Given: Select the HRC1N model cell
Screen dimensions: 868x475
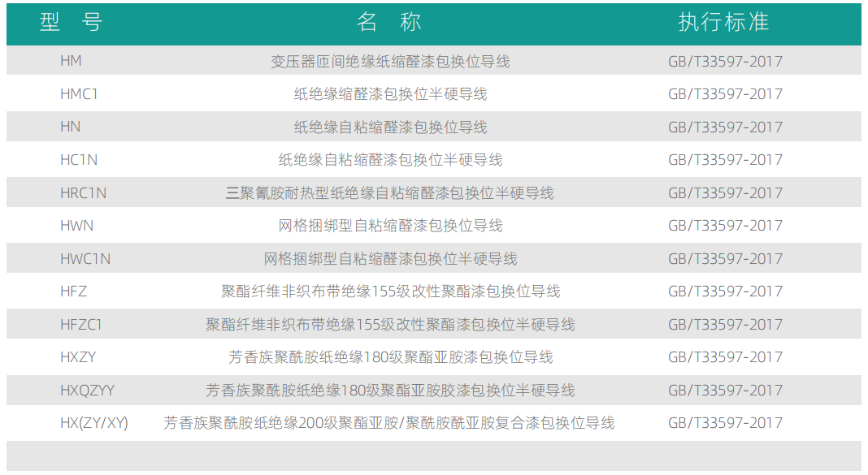Looking at the screenshot, I should (83, 193).
